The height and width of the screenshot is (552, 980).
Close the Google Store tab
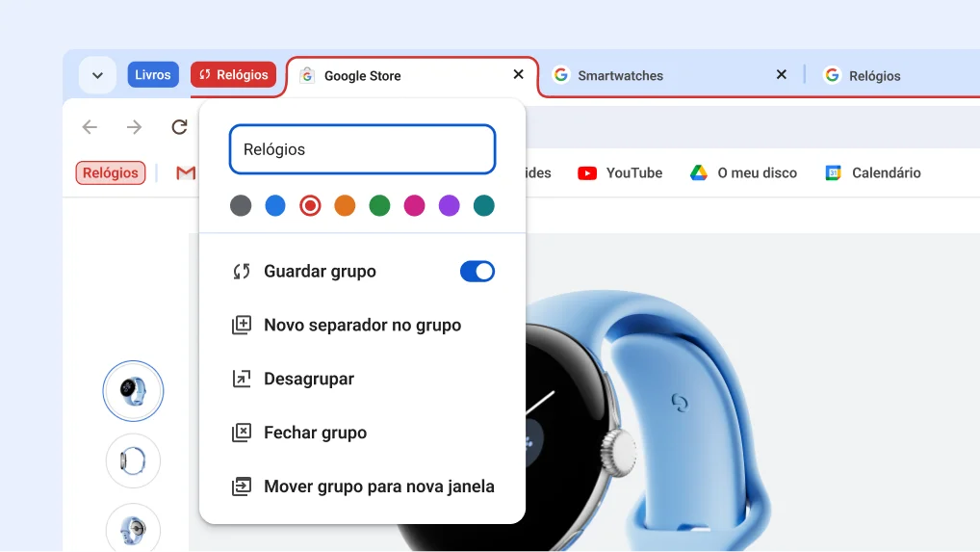coord(518,74)
